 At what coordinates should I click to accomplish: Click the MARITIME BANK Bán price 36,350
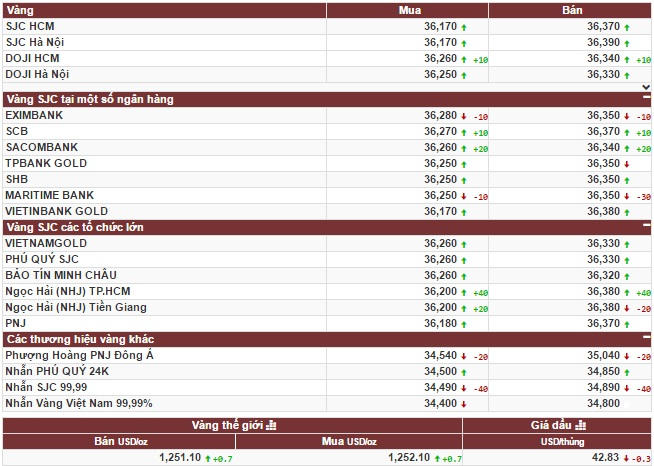(x=602, y=195)
